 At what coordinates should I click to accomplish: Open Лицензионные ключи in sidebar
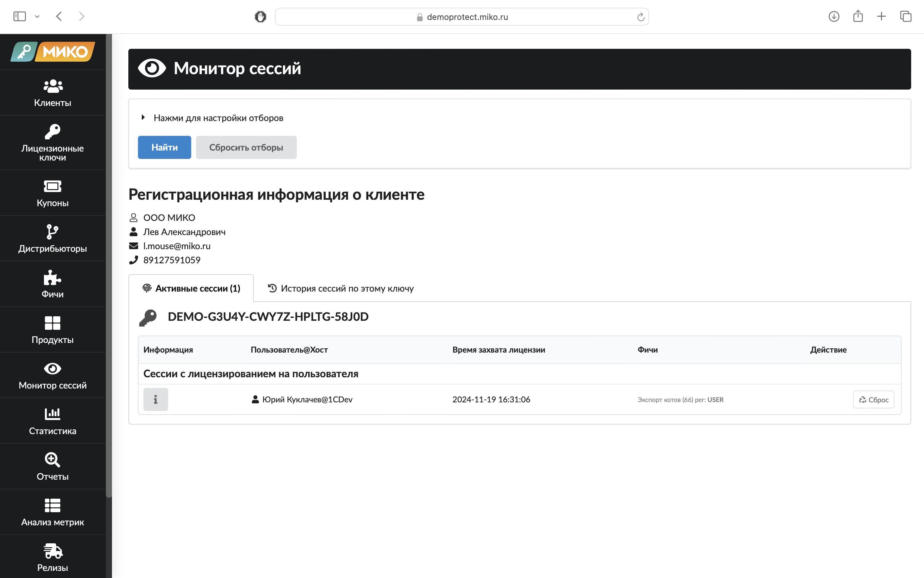(53, 143)
